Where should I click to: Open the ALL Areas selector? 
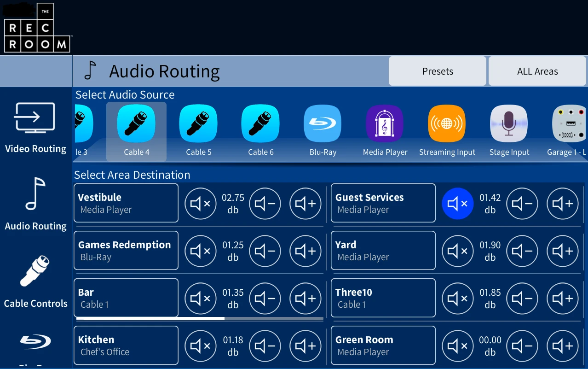pyautogui.click(x=537, y=71)
